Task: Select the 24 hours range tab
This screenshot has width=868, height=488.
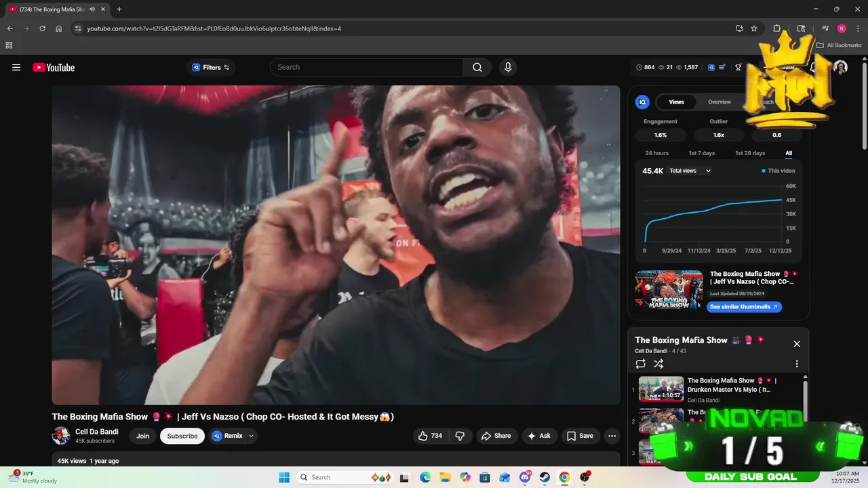Action: pos(656,153)
